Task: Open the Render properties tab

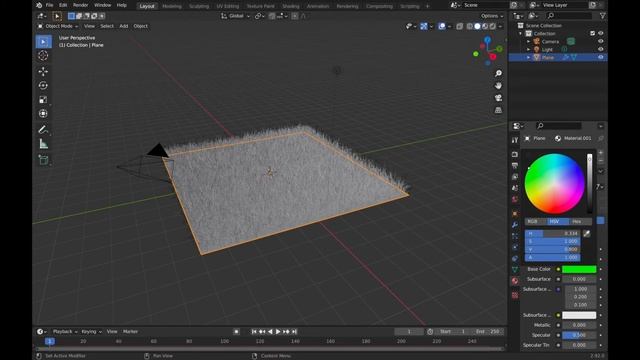Action: click(515, 154)
